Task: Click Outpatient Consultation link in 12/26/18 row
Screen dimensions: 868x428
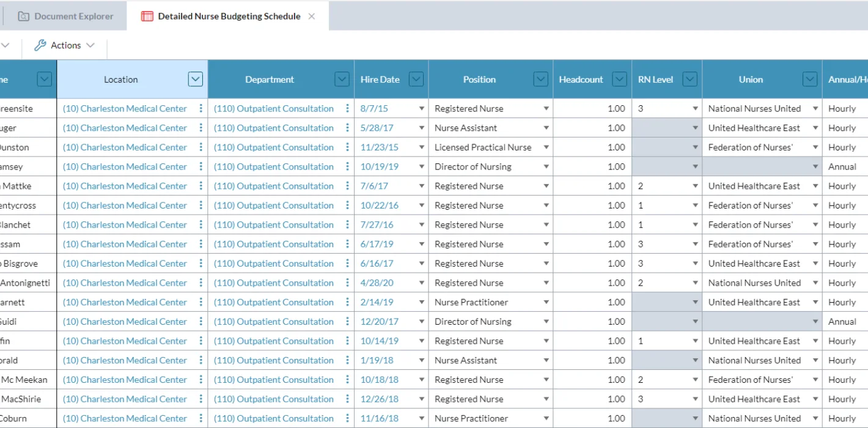Action: pyautogui.click(x=274, y=399)
